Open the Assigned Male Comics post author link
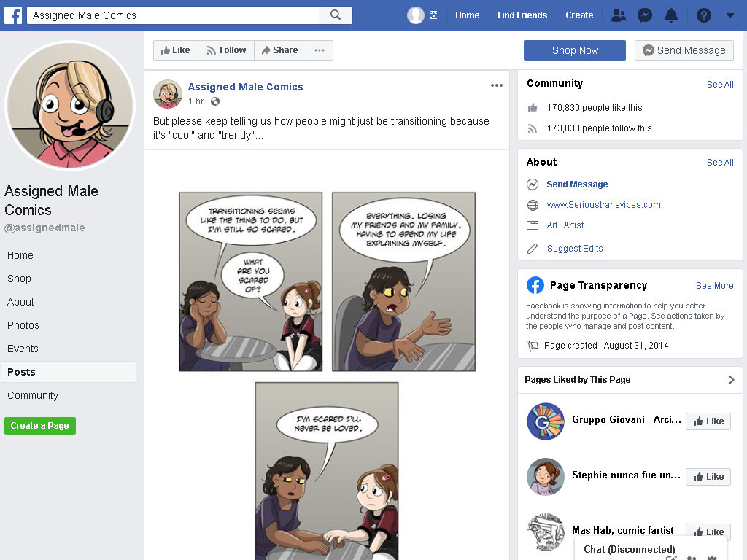The width and height of the screenshot is (747, 560). (x=245, y=87)
